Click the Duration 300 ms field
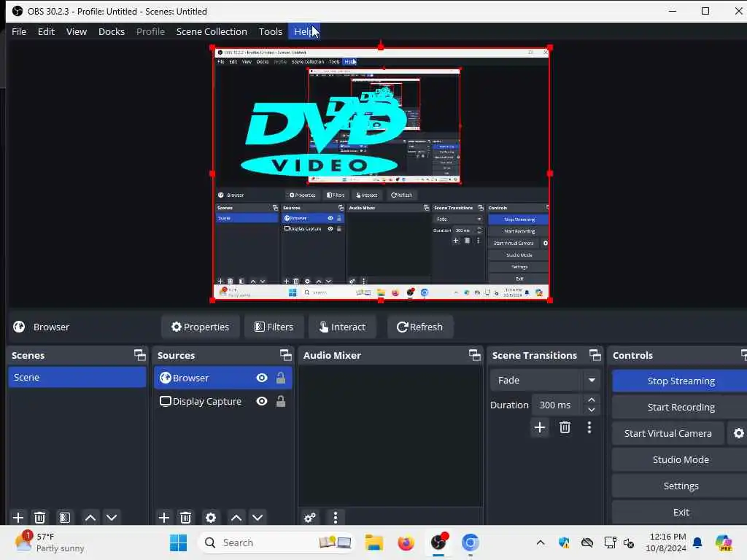Screen dimensions: 747x560 tap(555, 405)
